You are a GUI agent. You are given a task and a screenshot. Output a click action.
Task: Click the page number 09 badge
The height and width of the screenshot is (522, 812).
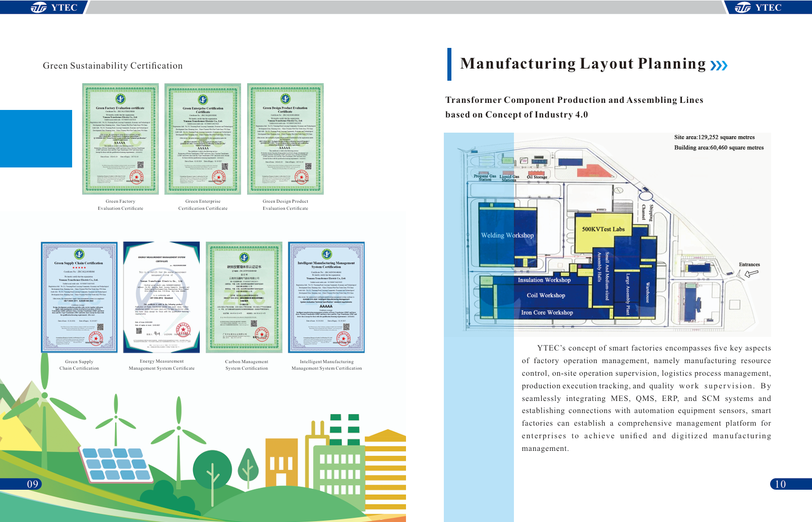(32, 484)
